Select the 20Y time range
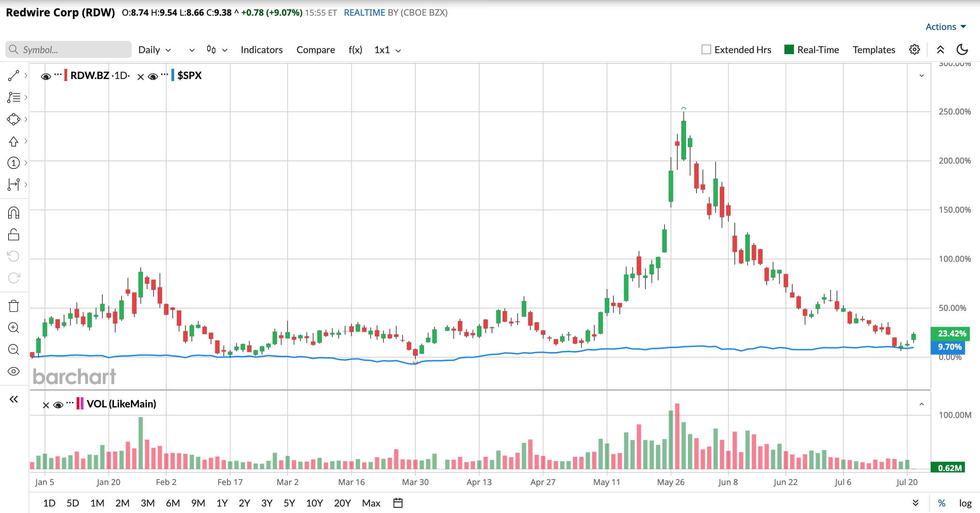Screen dimensions: 980x513 [x=342, y=503]
